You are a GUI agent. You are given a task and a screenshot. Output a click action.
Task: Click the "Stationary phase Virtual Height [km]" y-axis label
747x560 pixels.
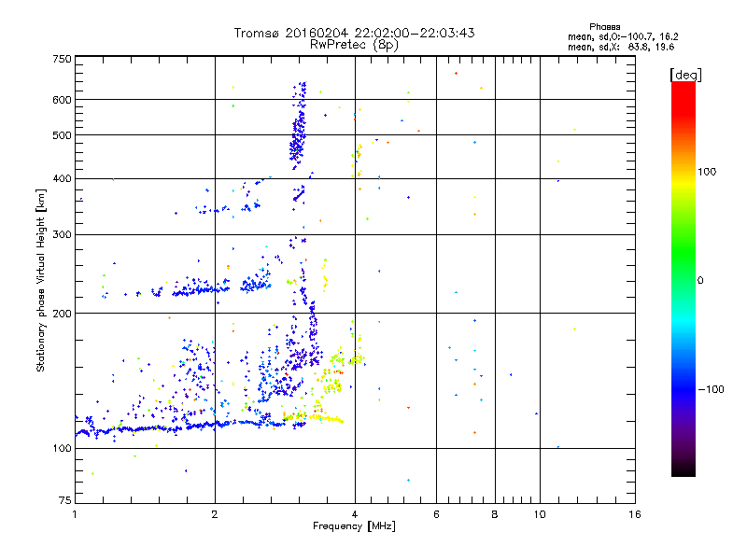[41, 280]
